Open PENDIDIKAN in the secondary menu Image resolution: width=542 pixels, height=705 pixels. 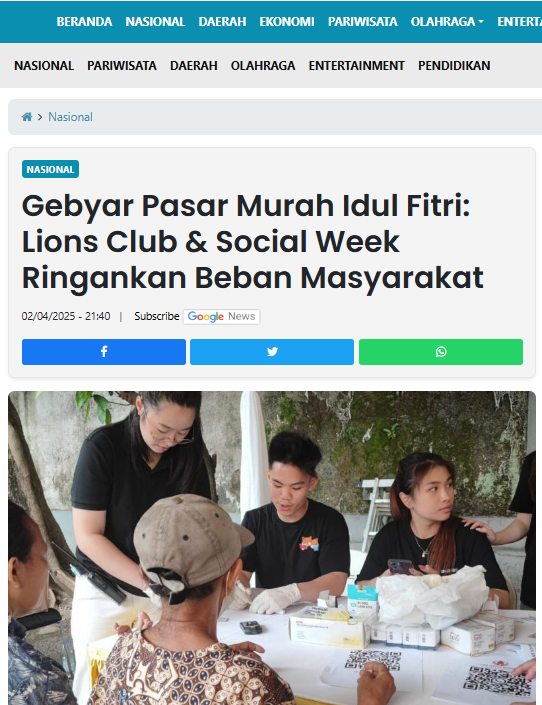pos(454,66)
